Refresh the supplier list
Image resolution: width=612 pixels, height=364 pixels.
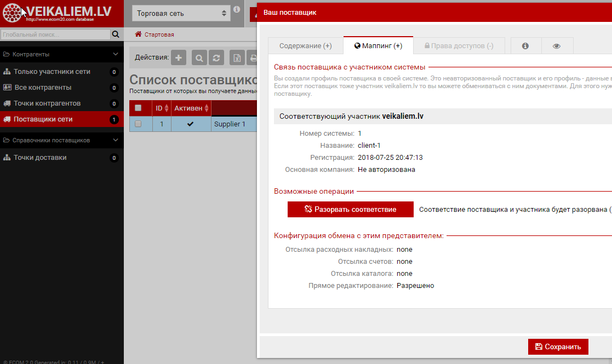217,57
